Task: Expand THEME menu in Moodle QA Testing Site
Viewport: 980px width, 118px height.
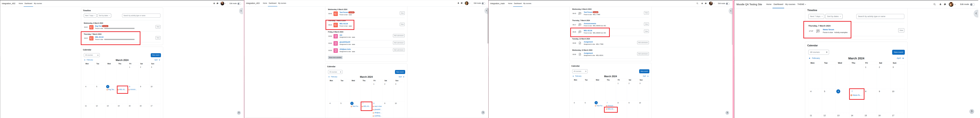Action: click(x=802, y=4)
